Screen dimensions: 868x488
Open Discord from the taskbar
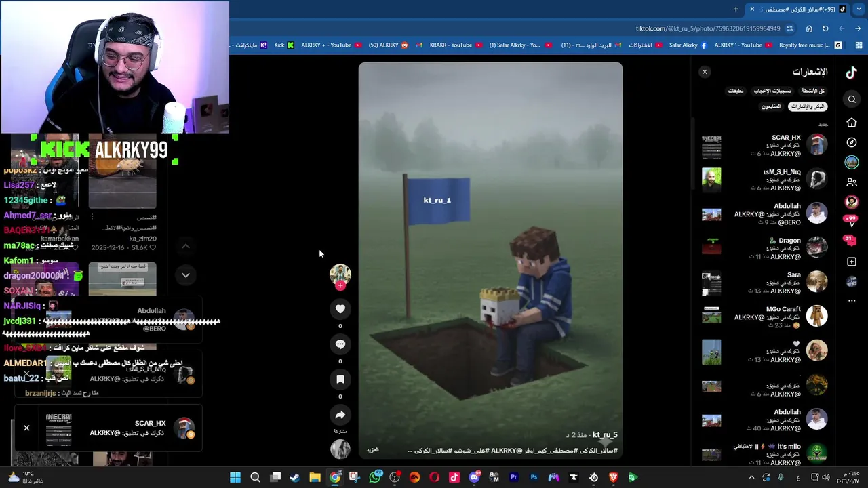pos(475,477)
